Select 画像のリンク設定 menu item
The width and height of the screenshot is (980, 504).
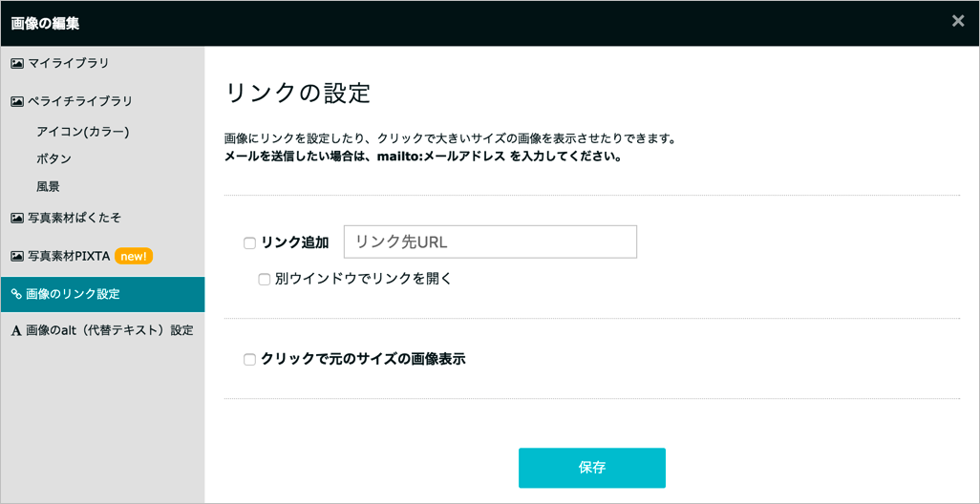(x=102, y=294)
